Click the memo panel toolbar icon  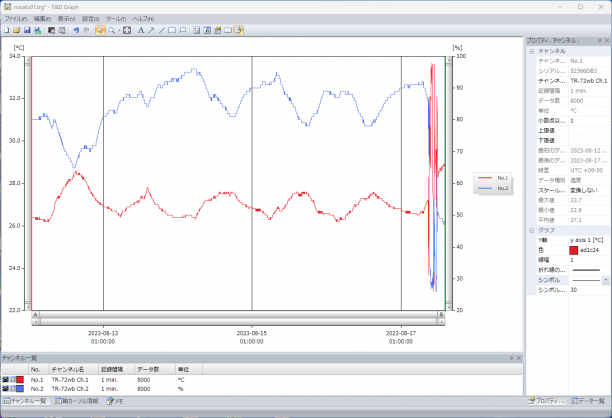[x=217, y=30]
